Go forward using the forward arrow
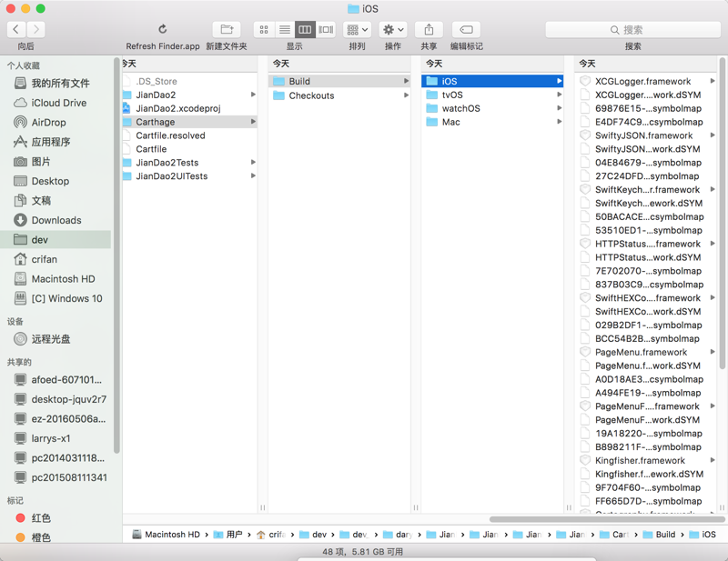Screen dimensions: 728x561 pyautogui.click(x=36, y=30)
